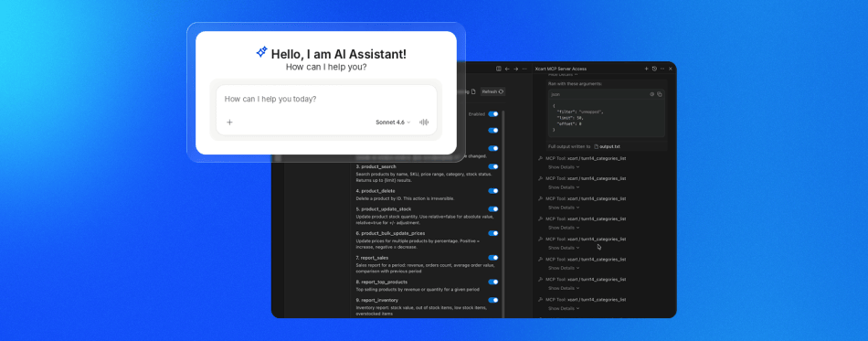Click the forward arrow in the editor header
Image resolution: width=868 pixels, height=341 pixels.
click(x=516, y=69)
